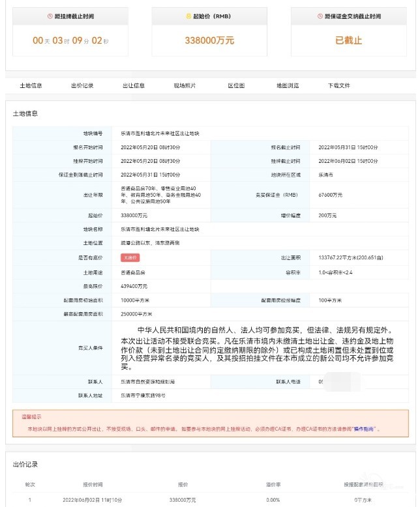Screen dimensions: 420x507
Task: Click the 轮次 column header
Action: pos(30,485)
